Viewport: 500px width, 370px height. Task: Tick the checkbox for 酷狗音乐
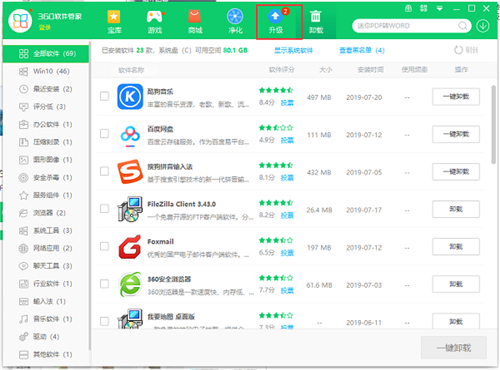pyautogui.click(x=104, y=96)
